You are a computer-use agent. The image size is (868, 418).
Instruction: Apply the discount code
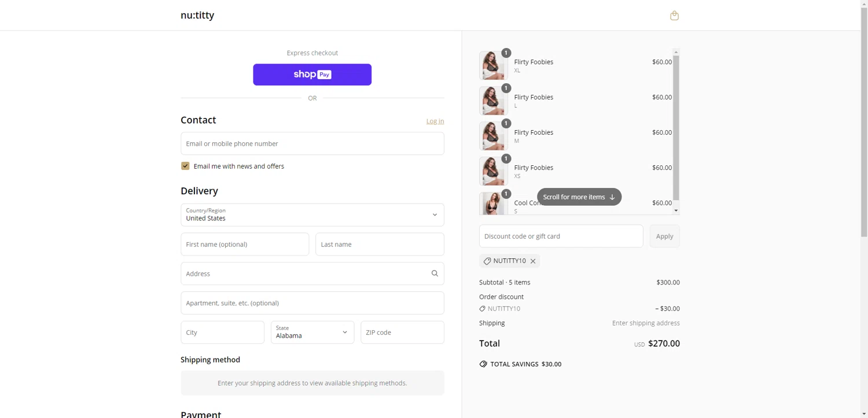click(x=664, y=236)
